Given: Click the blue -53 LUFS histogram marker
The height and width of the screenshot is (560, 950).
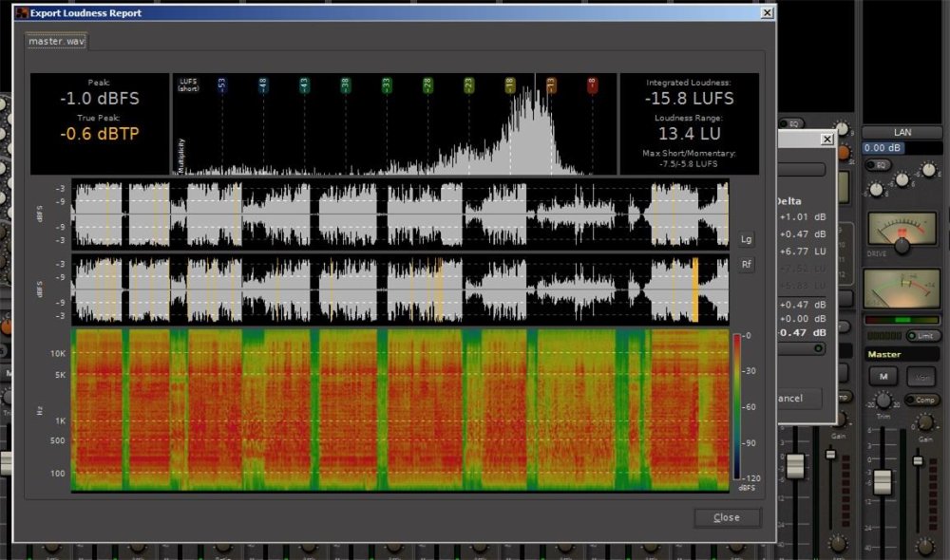Looking at the screenshot, I should (x=221, y=85).
